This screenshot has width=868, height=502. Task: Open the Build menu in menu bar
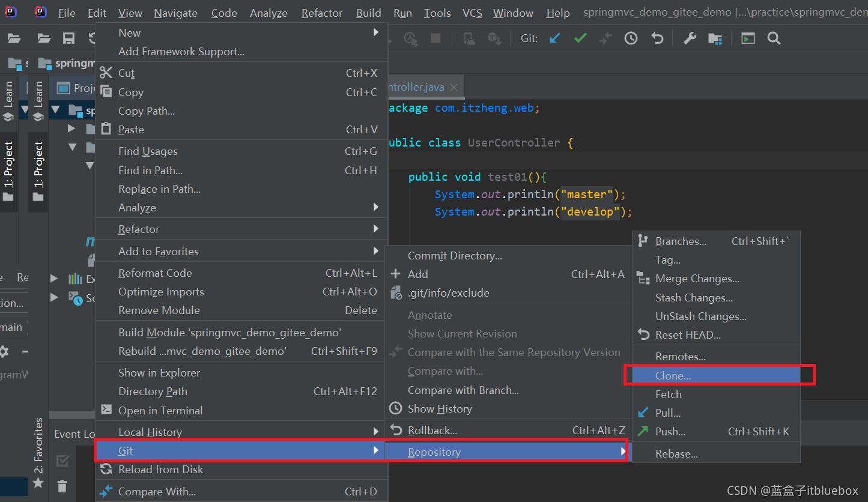tap(368, 13)
